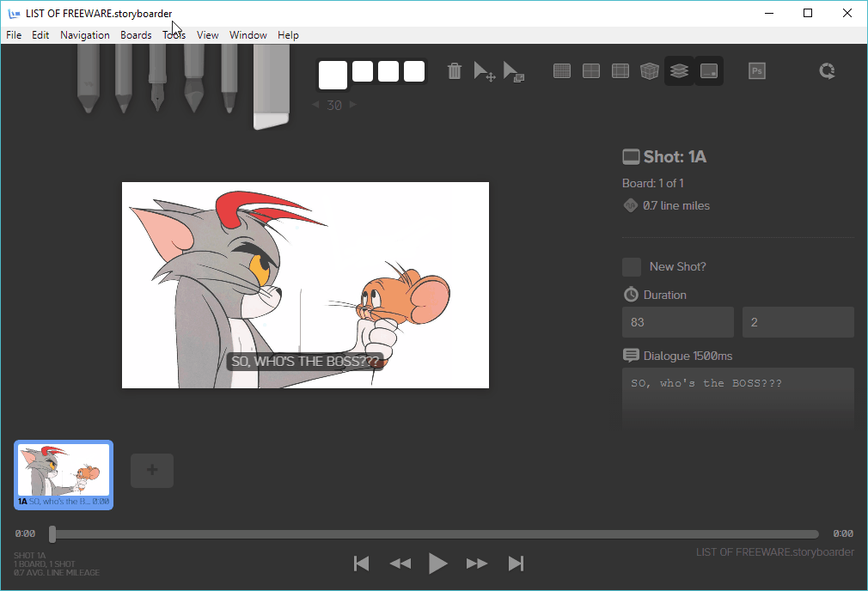Toggle the center cross guide
868x591 pixels.
591,70
